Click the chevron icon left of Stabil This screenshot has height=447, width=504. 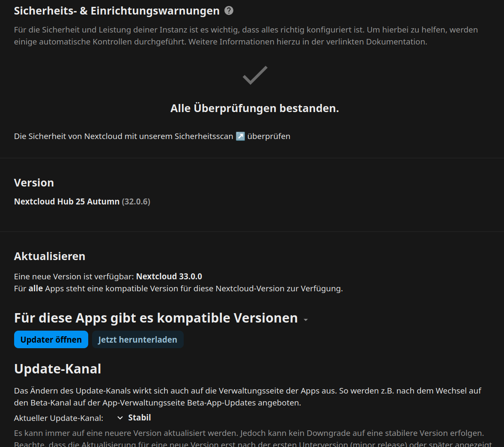120,418
